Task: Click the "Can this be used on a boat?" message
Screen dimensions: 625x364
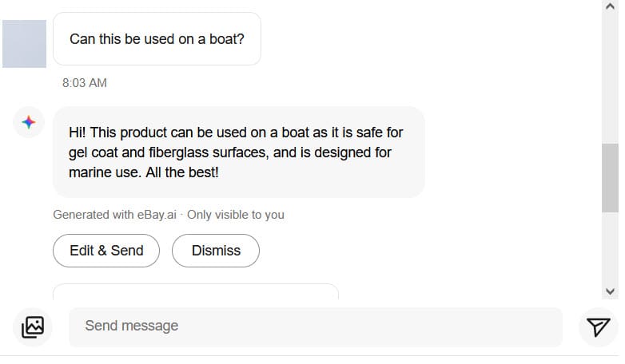Action: pos(157,39)
